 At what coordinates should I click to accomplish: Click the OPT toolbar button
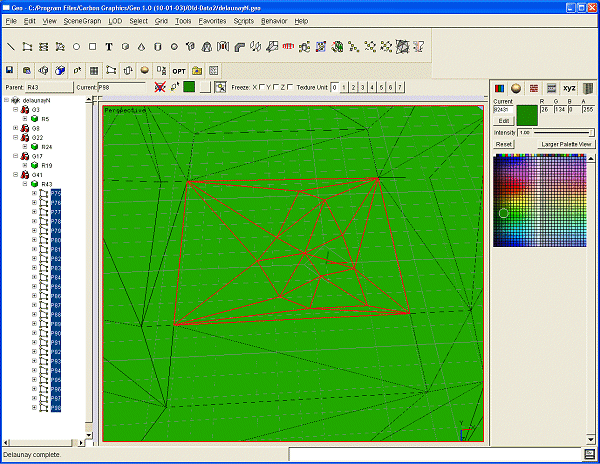(179, 71)
